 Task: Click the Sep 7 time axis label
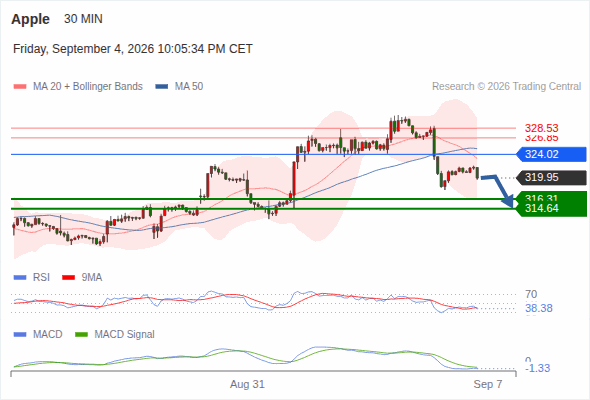pos(488,384)
